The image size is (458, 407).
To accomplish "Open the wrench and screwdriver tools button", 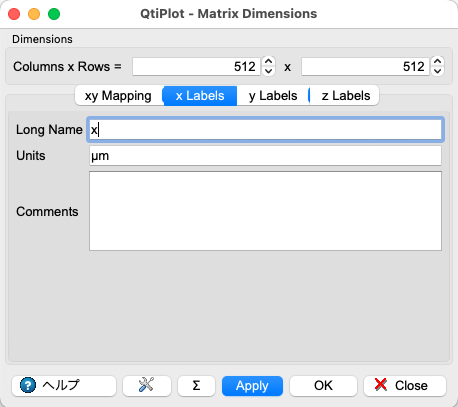I will (147, 386).
